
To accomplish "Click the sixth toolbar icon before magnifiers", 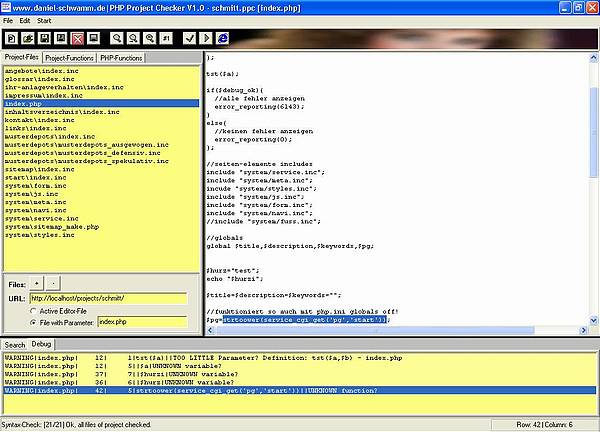I will (x=94, y=38).
